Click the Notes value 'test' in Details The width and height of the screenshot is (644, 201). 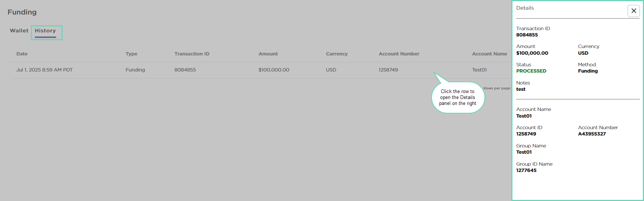pyautogui.click(x=521, y=89)
